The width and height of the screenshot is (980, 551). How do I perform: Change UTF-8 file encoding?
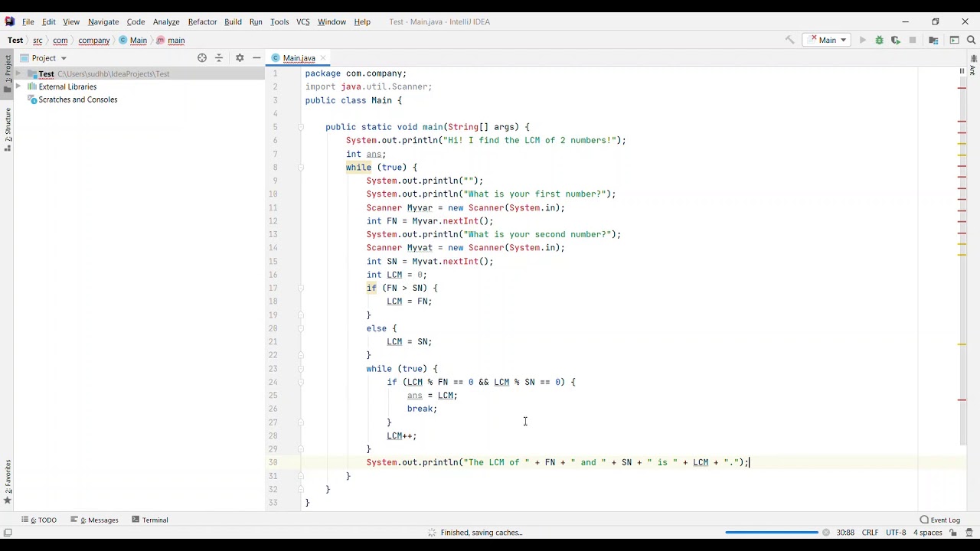(896, 533)
